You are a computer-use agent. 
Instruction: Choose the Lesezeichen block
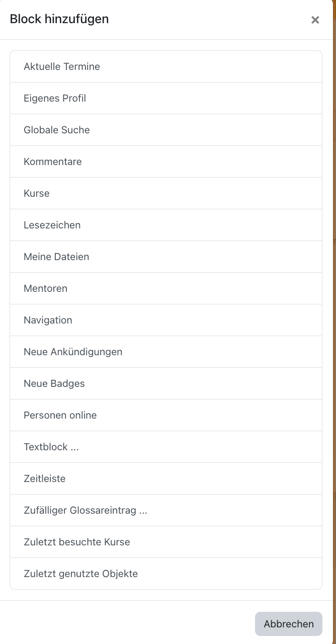point(166,225)
